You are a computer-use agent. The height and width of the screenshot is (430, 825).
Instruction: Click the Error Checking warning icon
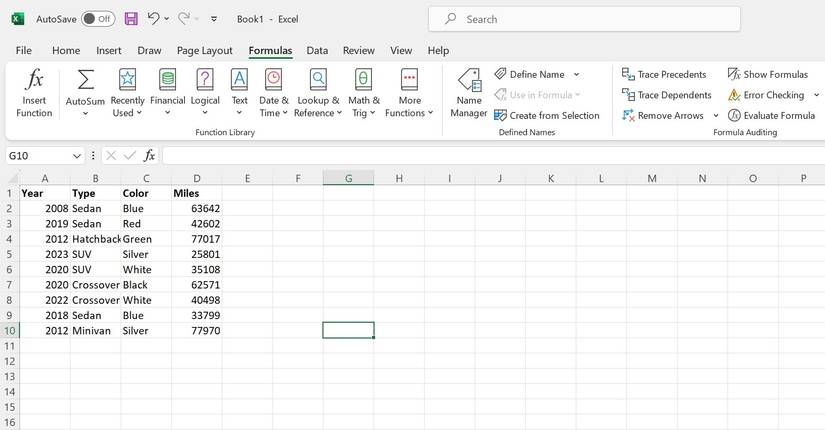pos(734,95)
